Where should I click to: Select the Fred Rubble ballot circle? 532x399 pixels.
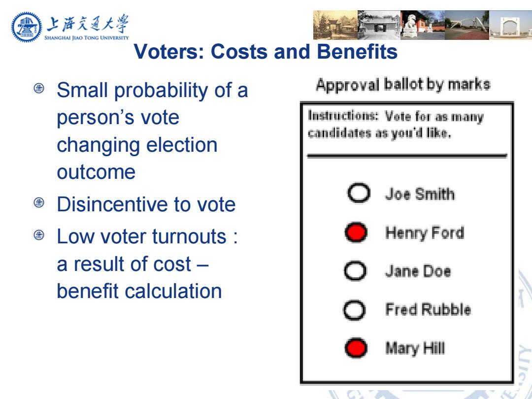coord(355,309)
